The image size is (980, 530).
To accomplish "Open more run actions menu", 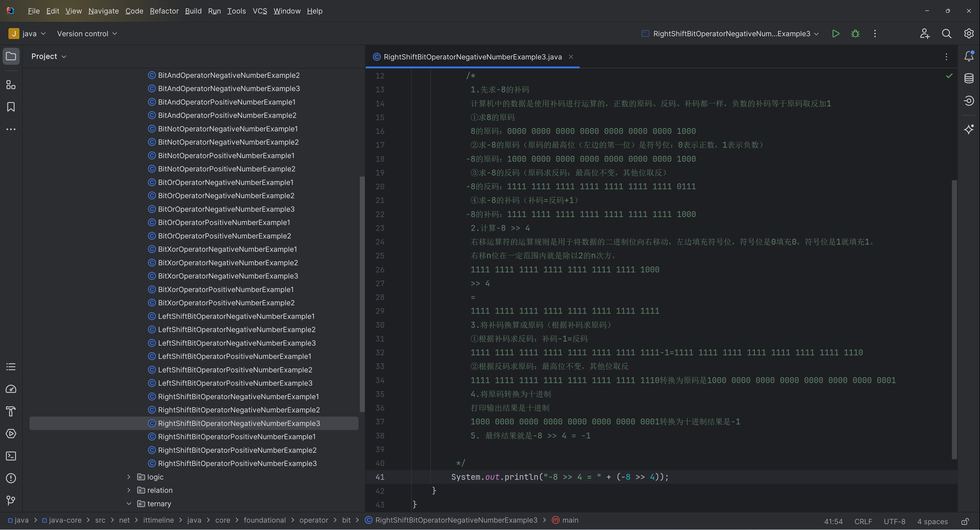I will (x=875, y=33).
